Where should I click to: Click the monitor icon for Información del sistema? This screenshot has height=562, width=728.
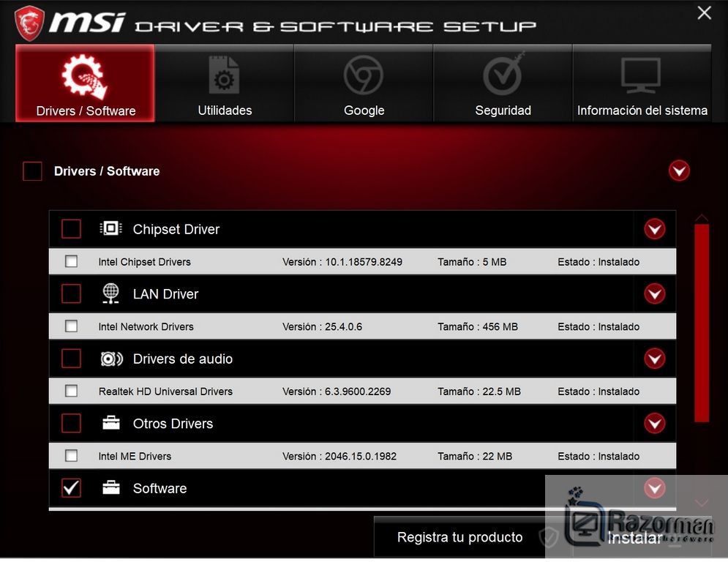(x=641, y=75)
